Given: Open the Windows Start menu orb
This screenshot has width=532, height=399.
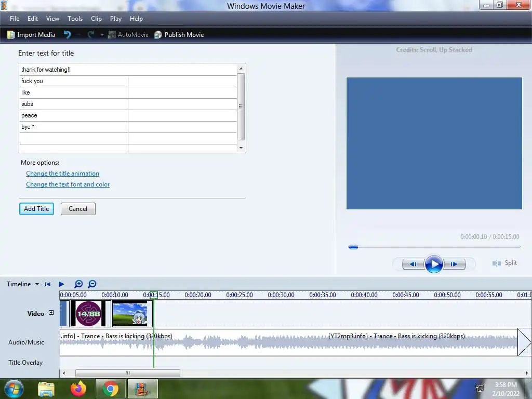Looking at the screenshot, I should coord(14,389).
